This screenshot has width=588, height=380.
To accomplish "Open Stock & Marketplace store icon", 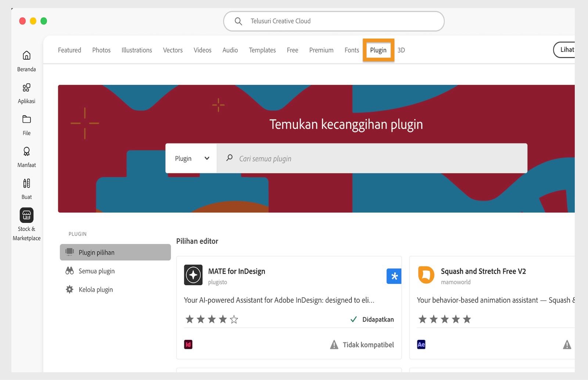I will tap(26, 215).
